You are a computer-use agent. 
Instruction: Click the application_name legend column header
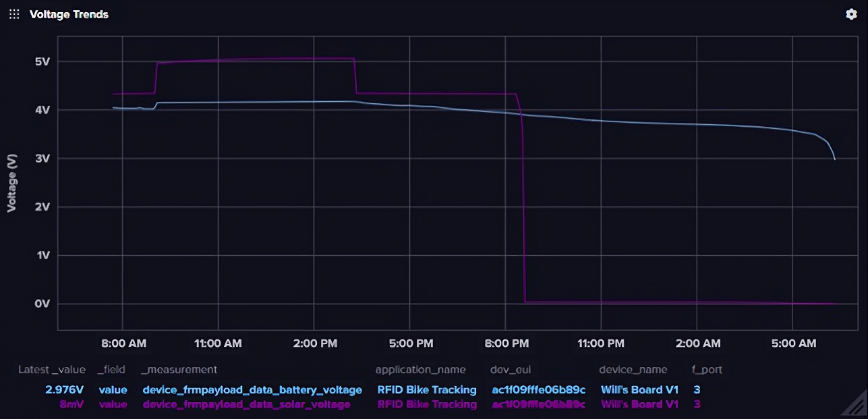tap(420, 370)
